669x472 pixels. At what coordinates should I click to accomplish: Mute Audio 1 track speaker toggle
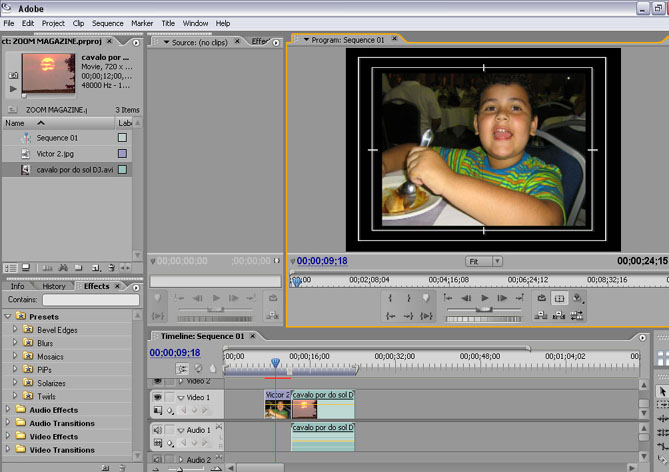coord(158,430)
